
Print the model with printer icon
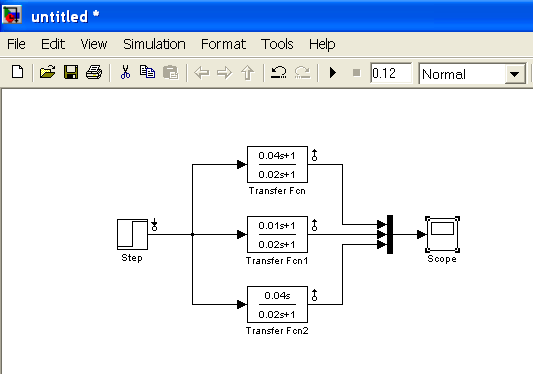pos(94,72)
